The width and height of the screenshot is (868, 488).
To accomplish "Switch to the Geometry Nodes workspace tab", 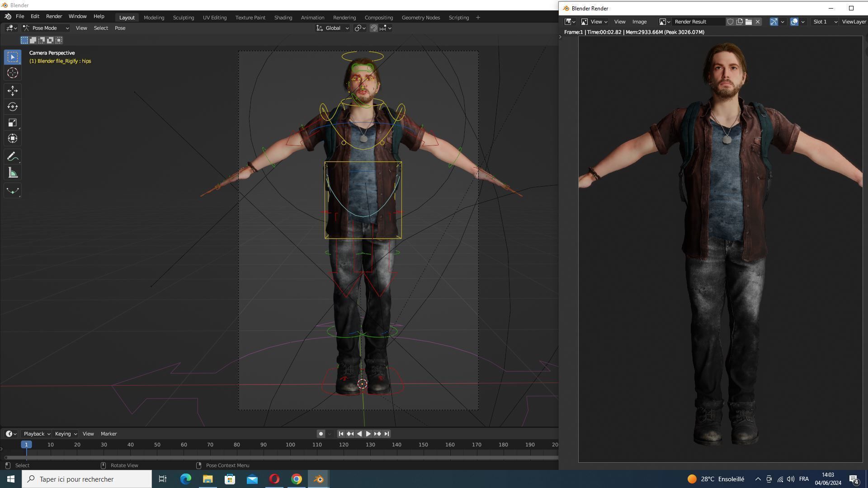I will coord(420,18).
